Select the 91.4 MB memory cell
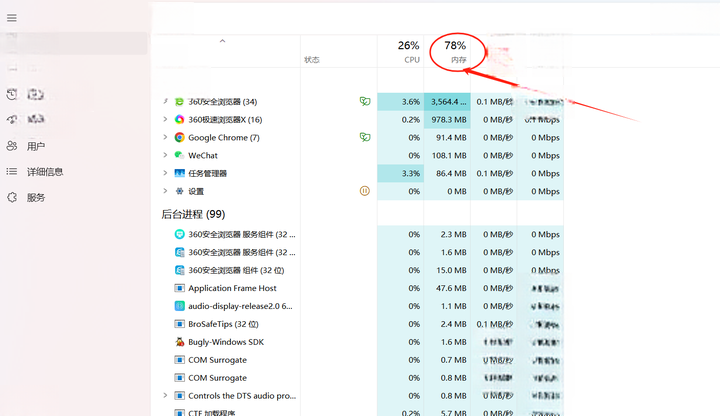 click(447, 137)
